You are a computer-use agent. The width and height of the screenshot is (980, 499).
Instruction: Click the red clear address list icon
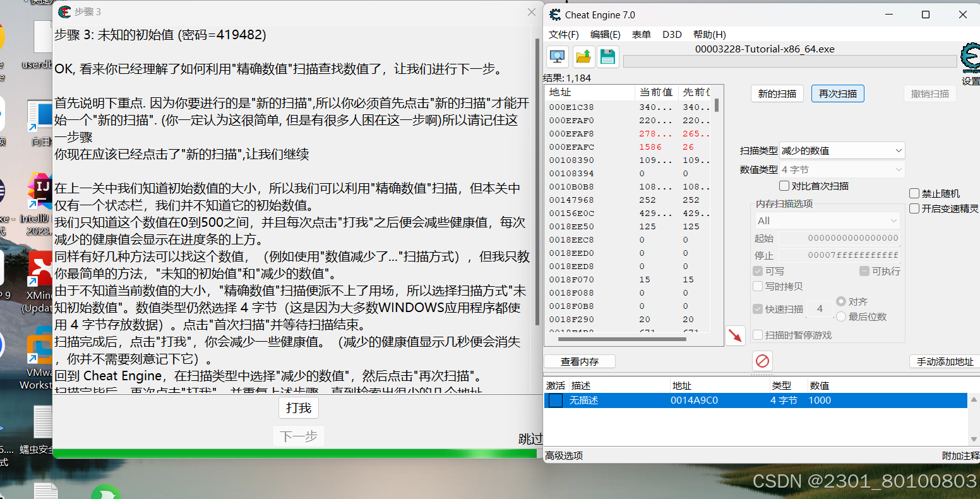tap(762, 361)
